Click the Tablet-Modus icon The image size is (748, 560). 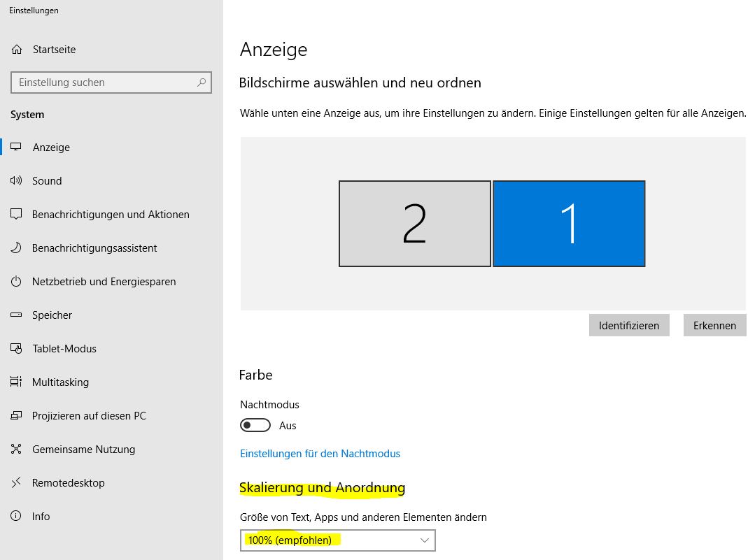[17, 349]
